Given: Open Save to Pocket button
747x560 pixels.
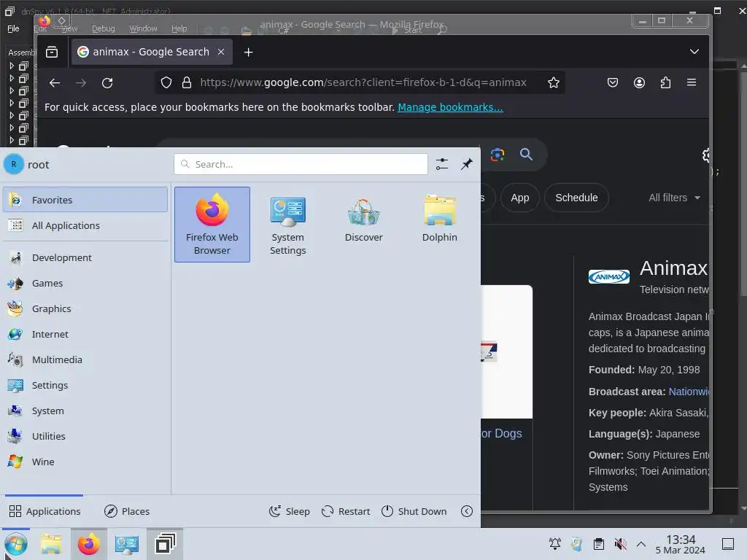Looking at the screenshot, I should (x=613, y=83).
